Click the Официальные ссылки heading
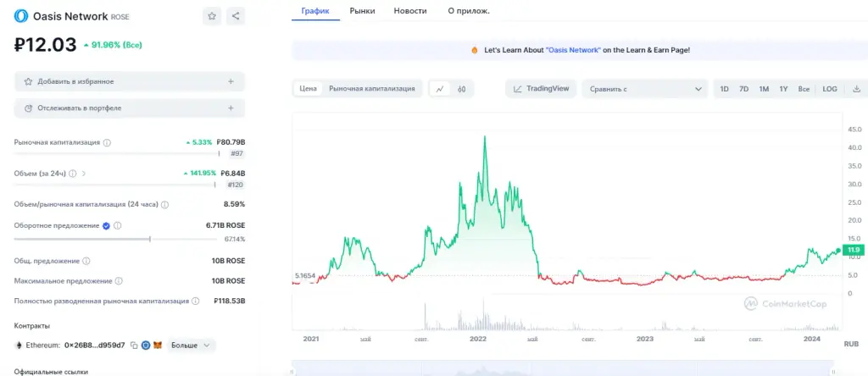 click(x=52, y=372)
